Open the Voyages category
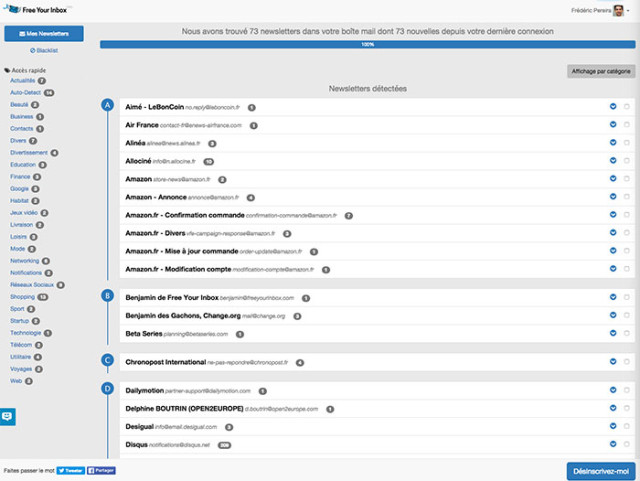The width and height of the screenshot is (640, 481). pyautogui.click(x=21, y=369)
